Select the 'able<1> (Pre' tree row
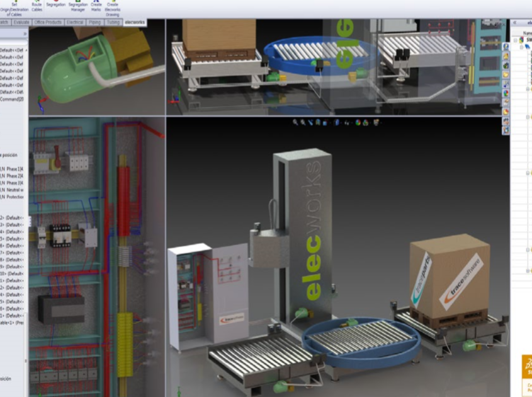This screenshot has width=532, height=397. coord(12,323)
